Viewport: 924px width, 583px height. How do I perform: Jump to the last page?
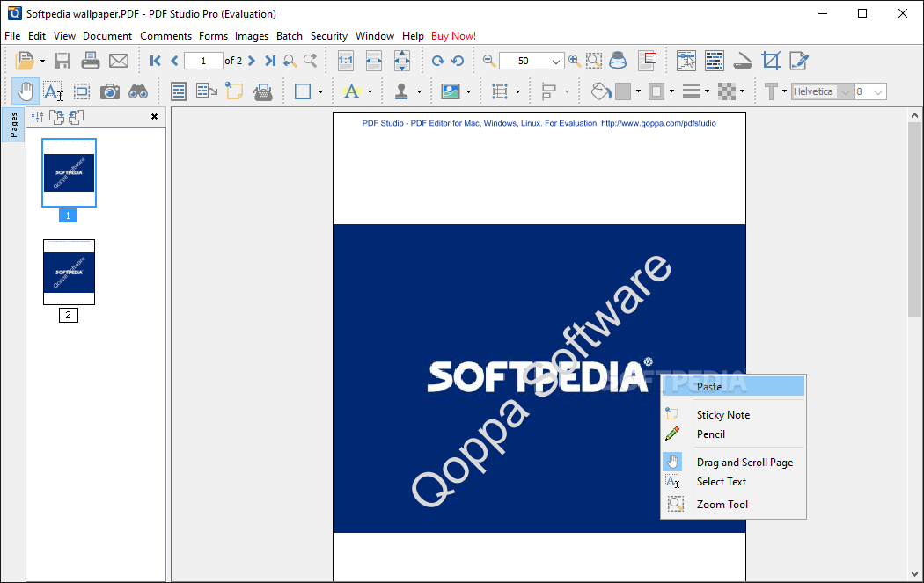pyautogui.click(x=270, y=61)
